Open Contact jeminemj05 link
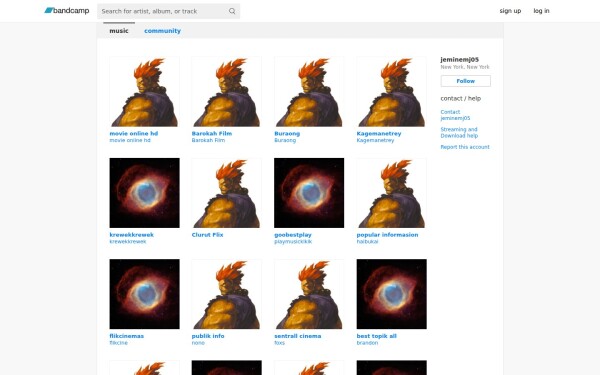The image size is (600, 375). pyautogui.click(x=455, y=115)
